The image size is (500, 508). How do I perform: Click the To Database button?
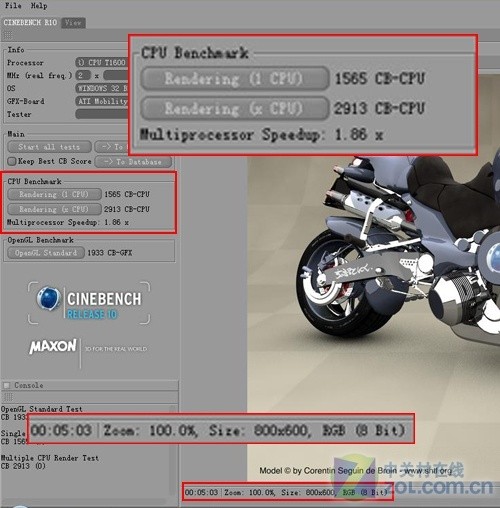(x=133, y=162)
